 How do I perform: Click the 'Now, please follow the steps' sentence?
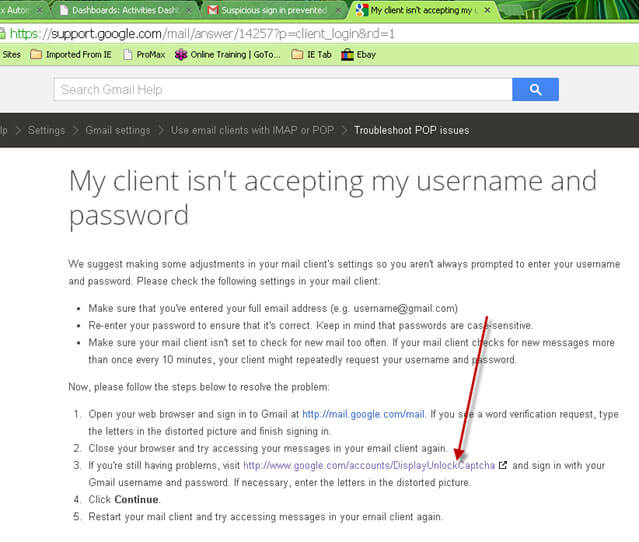click(x=199, y=387)
